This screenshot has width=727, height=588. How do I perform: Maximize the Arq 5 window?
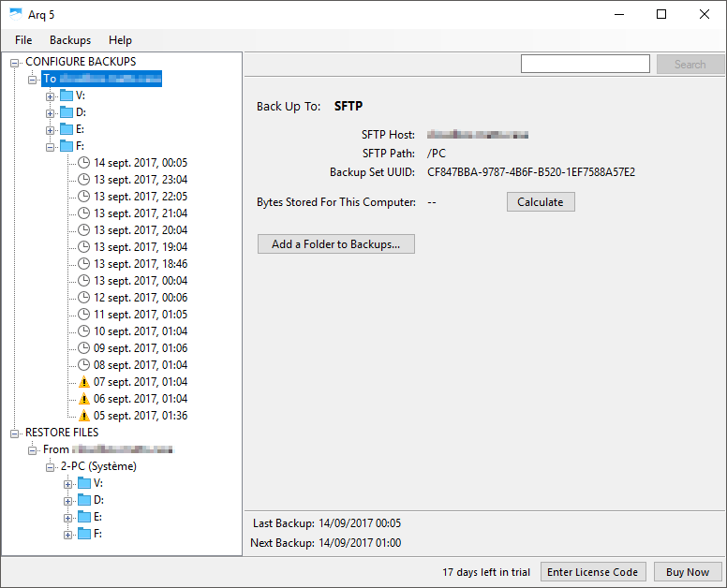coord(661,14)
